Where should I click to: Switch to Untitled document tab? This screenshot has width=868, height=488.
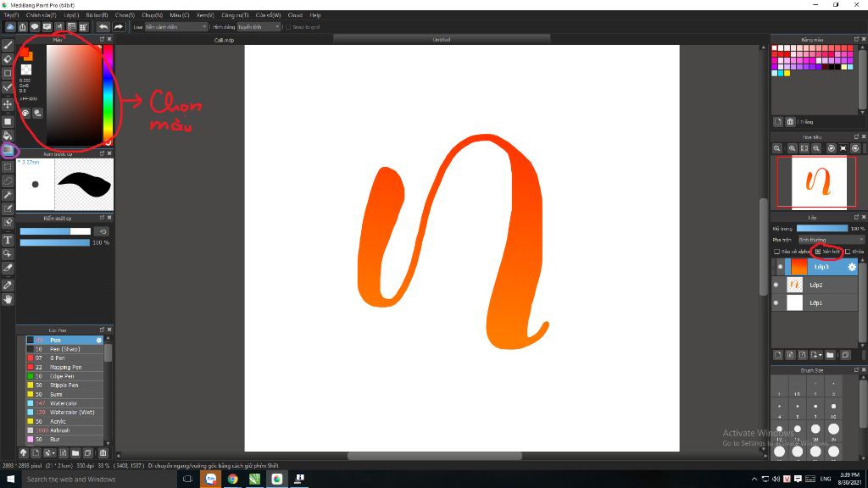pyautogui.click(x=442, y=39)
